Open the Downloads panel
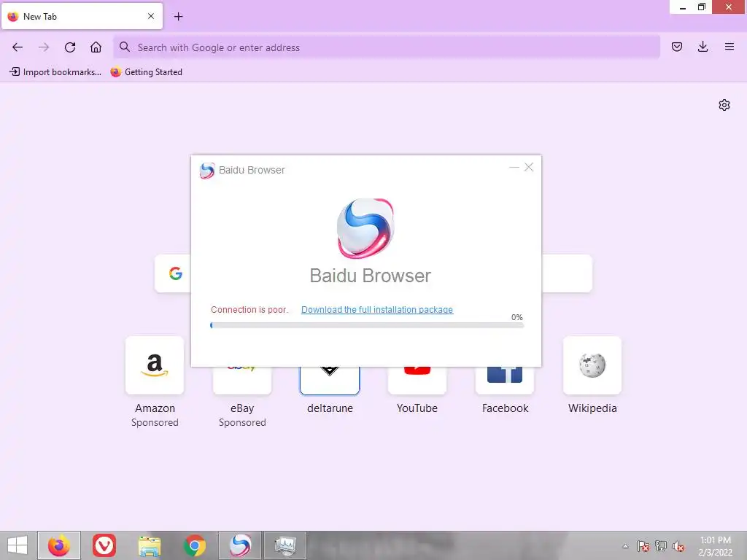The image size is (747, 560). pos(703,47)
